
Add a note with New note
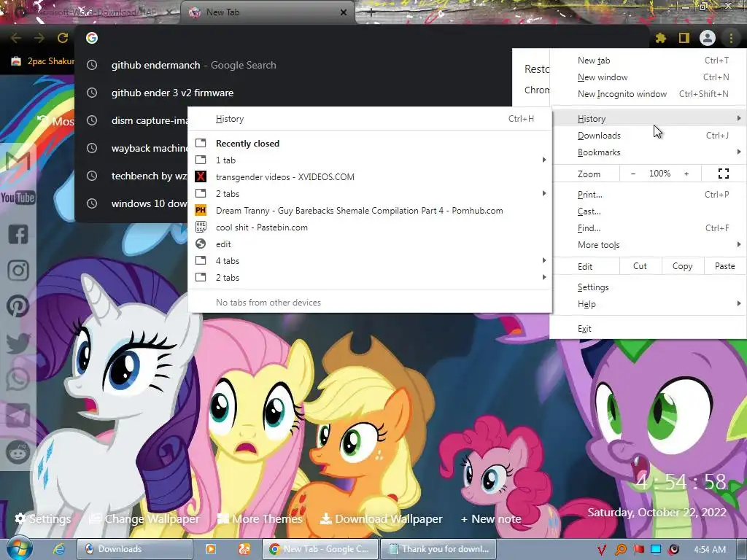(491, 518)
